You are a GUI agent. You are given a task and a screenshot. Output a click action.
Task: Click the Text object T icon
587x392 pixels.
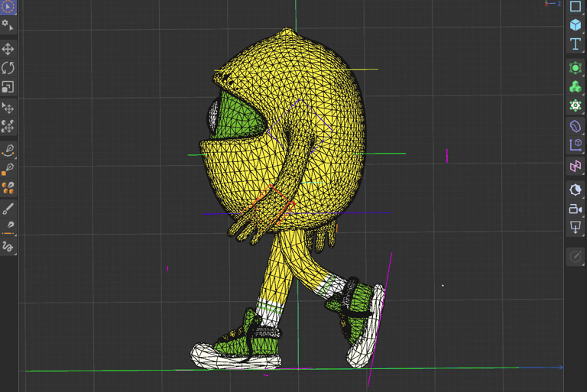click(576, 44)
